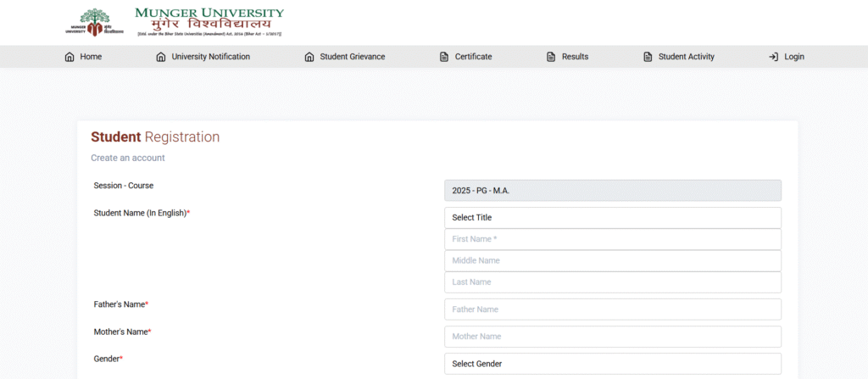This screenshot has width=868, height=379.
Task: Open the Home menu item
Action: 91,57
